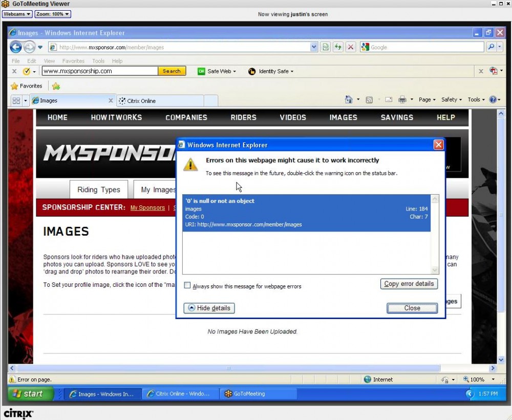512x420 pixels.
Task: Click the Internet zone globe icon
Action: (x=367, y=379)
